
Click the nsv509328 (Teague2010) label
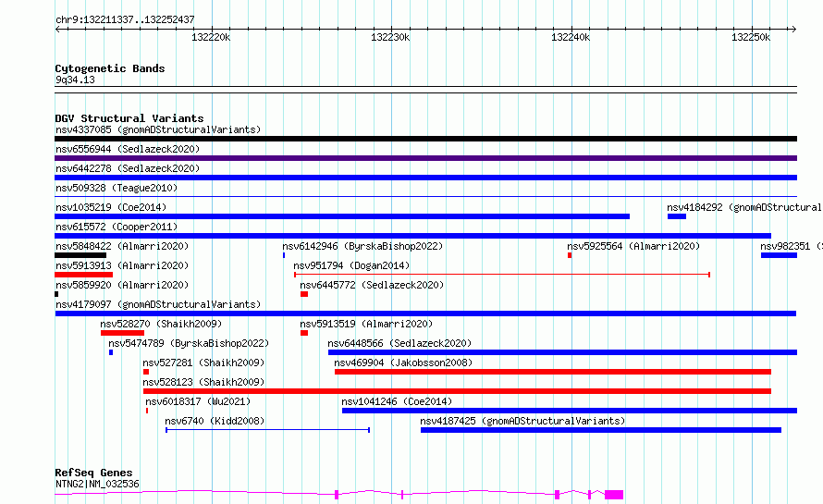click(117, 188)
